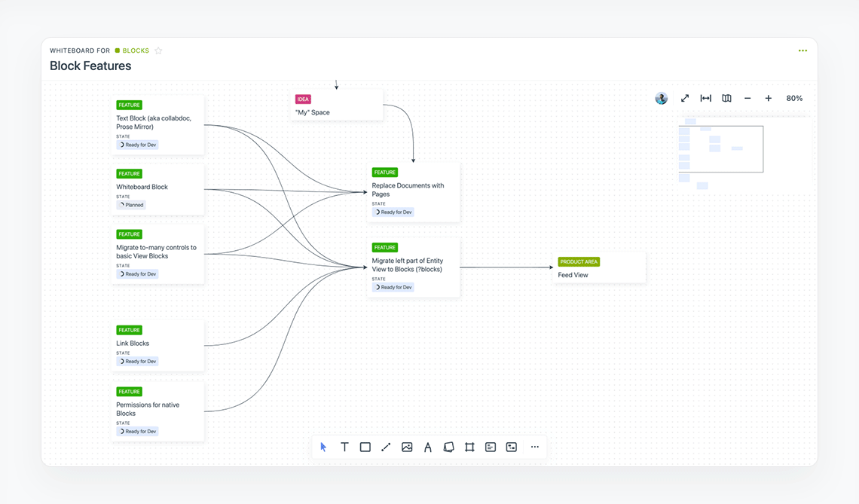Image resolution: width=859 pixels, height=504 pixels.
Task: Open state of Migrate left part card
Action: coord(393,287)
